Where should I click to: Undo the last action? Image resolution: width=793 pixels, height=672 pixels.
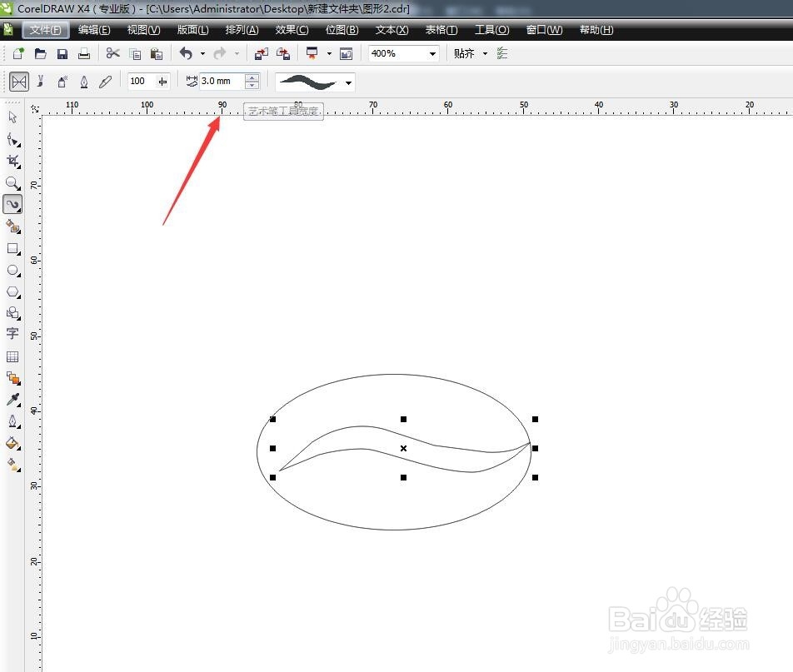[186, 53]
